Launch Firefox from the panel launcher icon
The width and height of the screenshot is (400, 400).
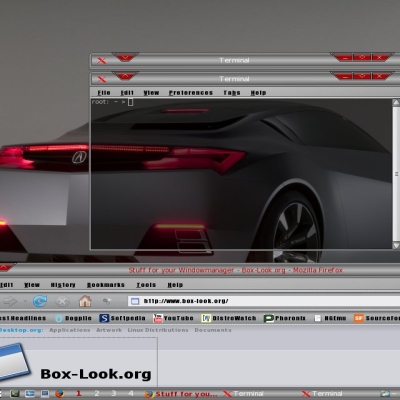click(x=59, y=394)
